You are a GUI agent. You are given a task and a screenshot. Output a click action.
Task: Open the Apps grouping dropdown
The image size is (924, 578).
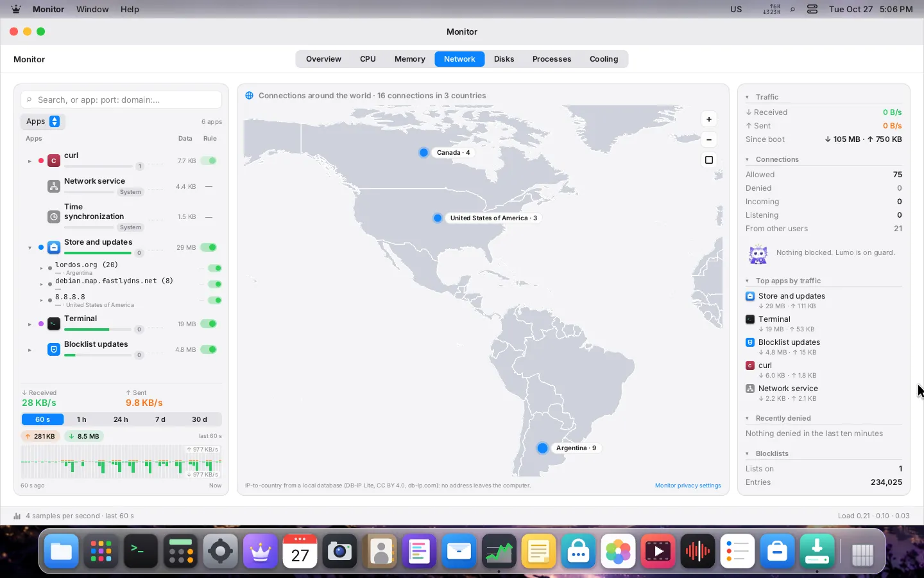click(43, 121)
